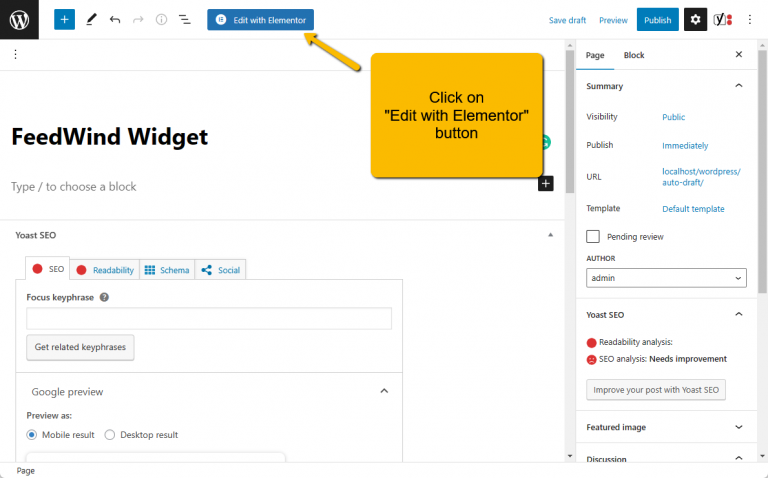Click the Focus keyphrase input field
This screenshot has width=768, height=478.
(209, 318)
